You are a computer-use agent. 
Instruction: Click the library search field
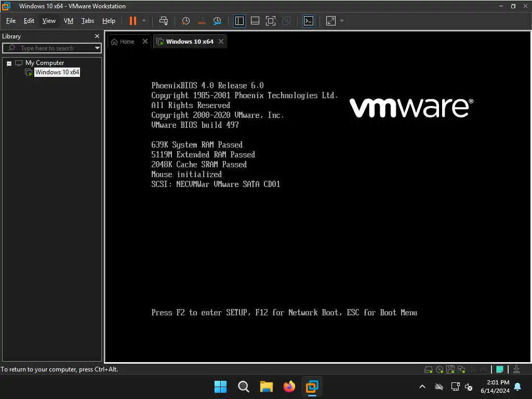tap(51, 48)
